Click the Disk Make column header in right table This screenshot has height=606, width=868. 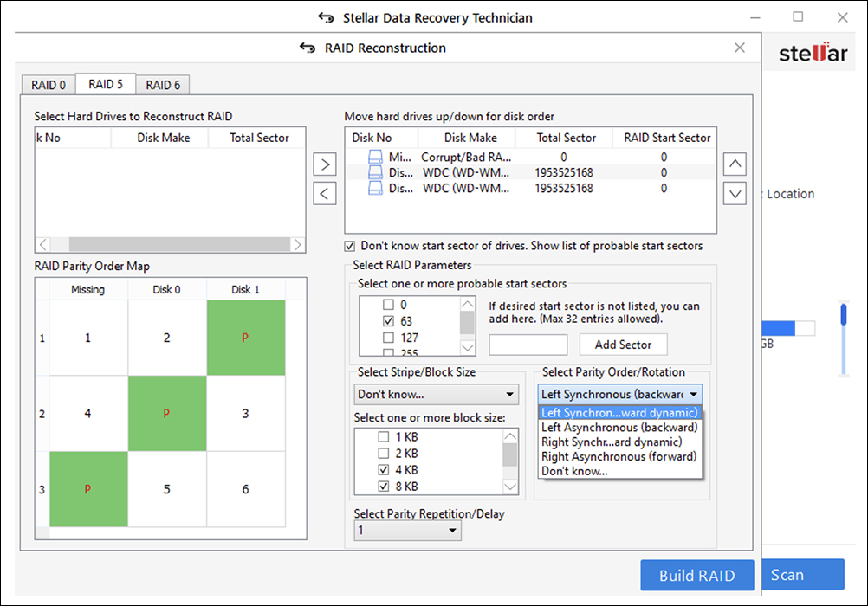click(470, 138)
